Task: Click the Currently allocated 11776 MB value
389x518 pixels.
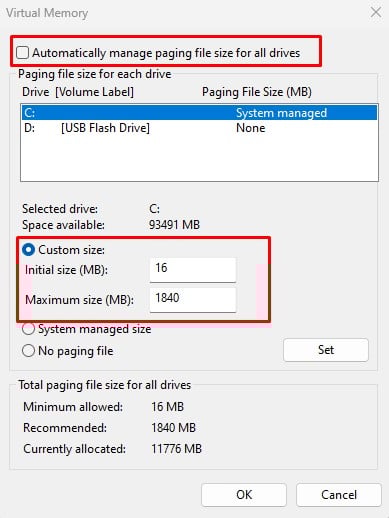Action: (176, 449)
